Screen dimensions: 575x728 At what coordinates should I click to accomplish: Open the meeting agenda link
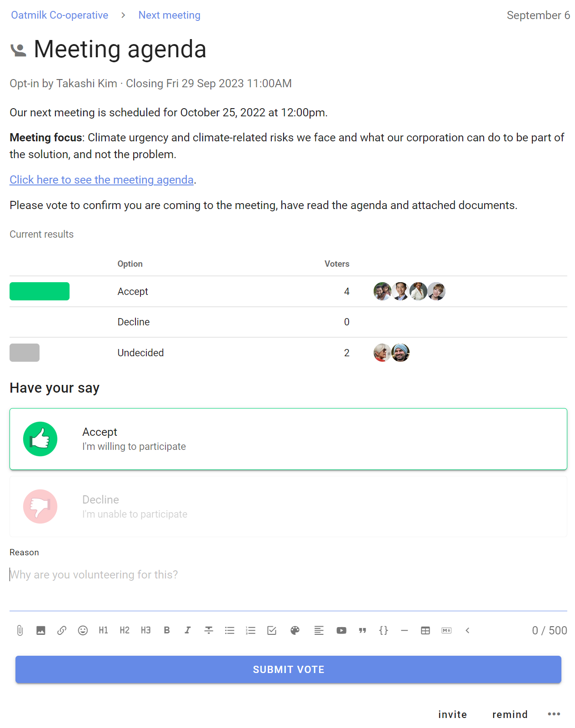(x=101, y=180)
